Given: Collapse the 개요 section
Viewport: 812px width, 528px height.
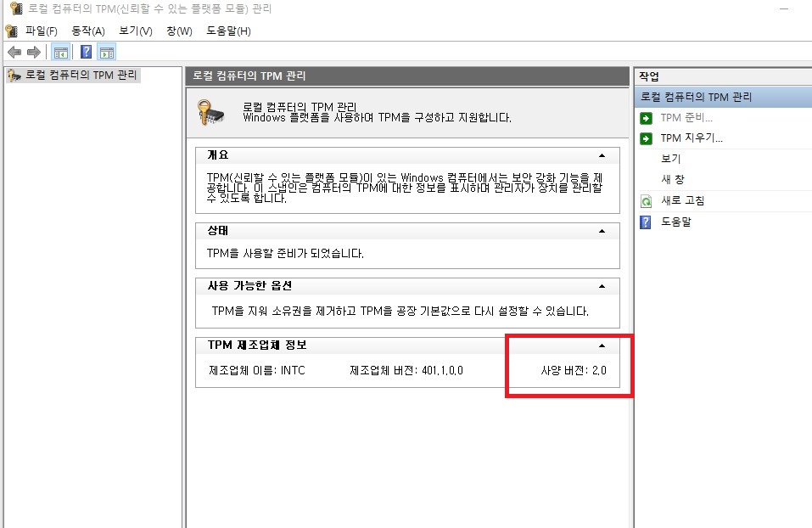Looking at the screenshot, I should click(602, 155).
